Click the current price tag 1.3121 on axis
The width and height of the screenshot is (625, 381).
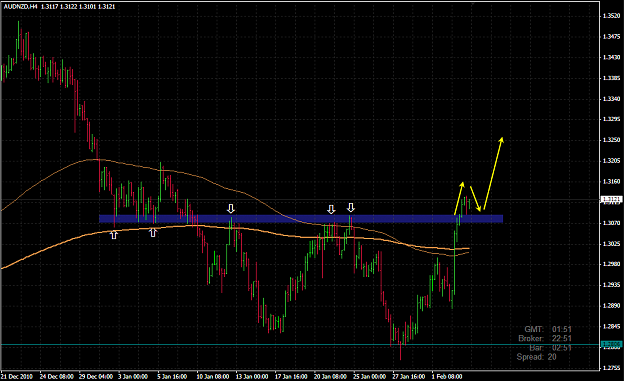[611, 199]
